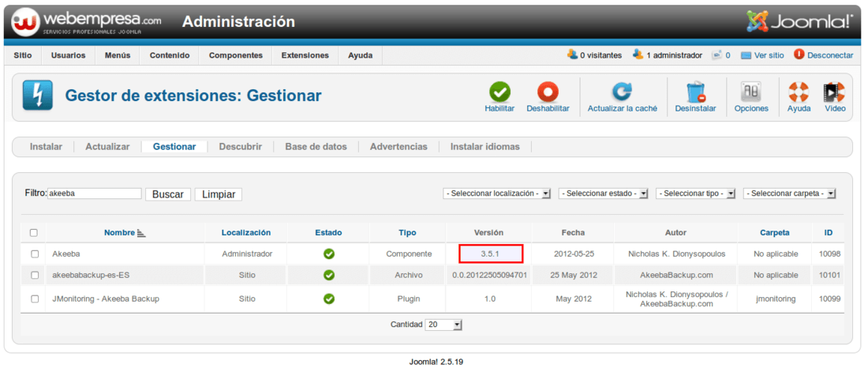Toggle the enabled status icon for Akeeba
Screen dimensions: 868x372
point(329,254)
